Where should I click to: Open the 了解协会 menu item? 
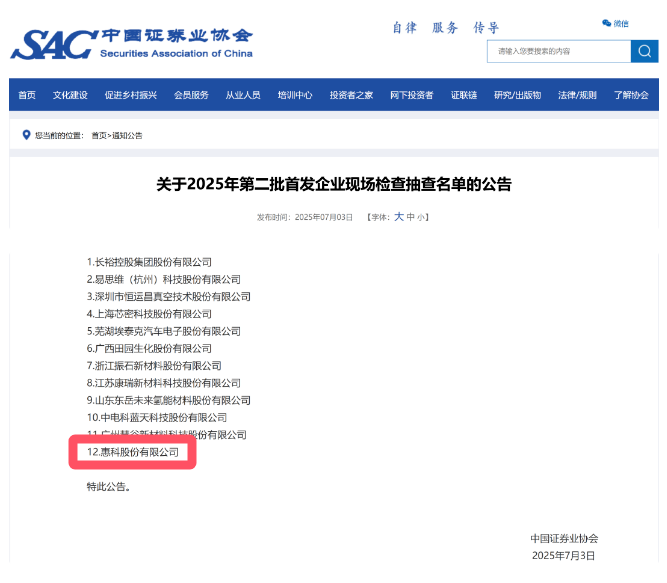coord(631,95)
